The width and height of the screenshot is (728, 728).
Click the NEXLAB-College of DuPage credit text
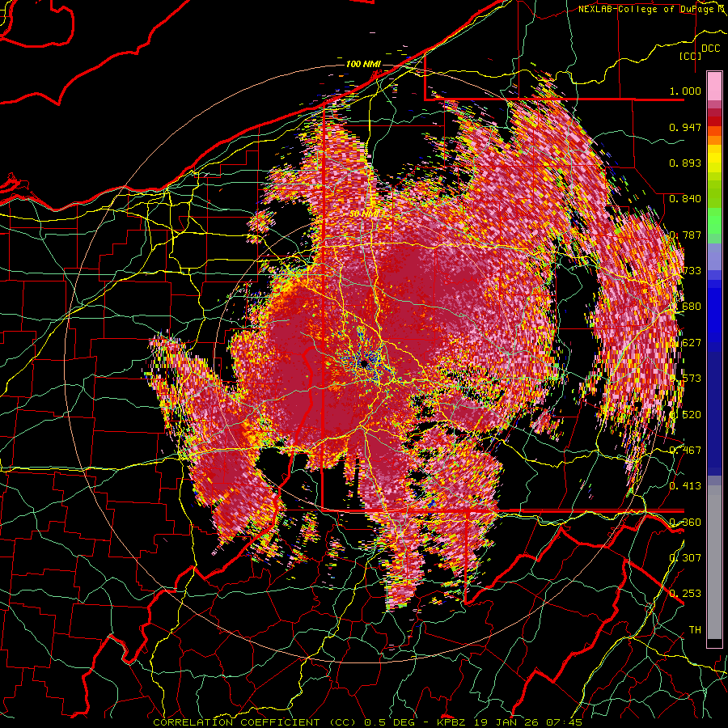click(653, 9)
